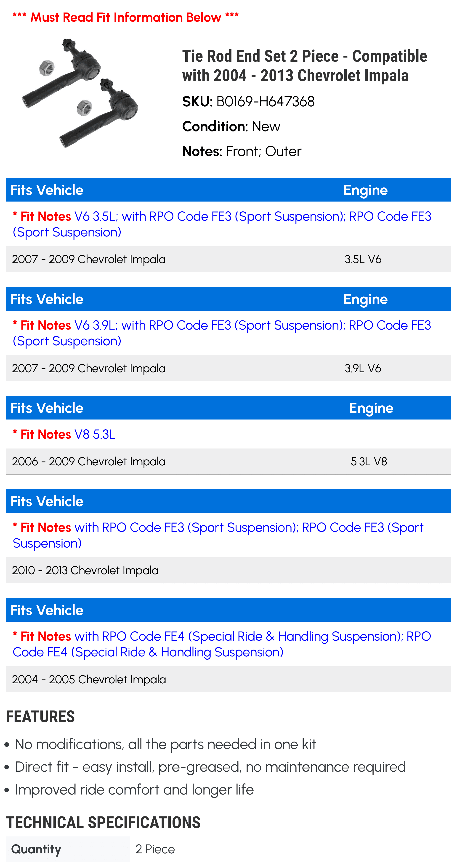This screenshot has width=457, height=868.
Task: Open the FE3 Sport Suspension fit notes for 2010-2013
Action: click(218, 535)
